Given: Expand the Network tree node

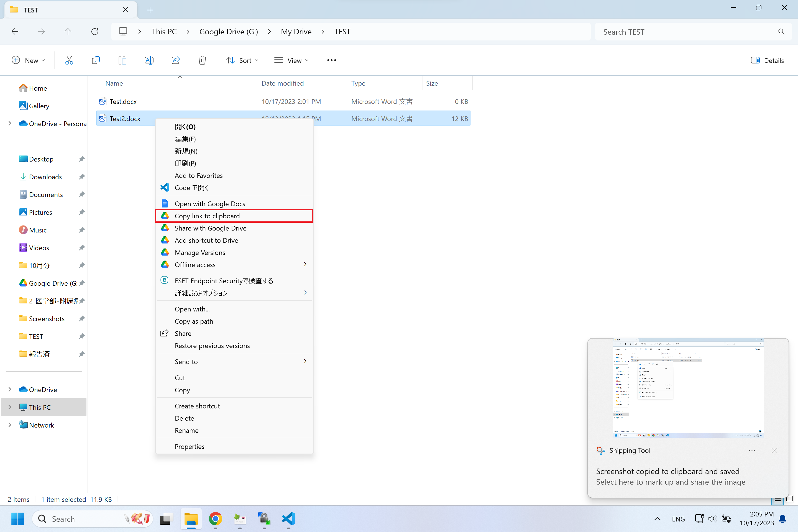Looking at the screenshot, I should point(10,425).
